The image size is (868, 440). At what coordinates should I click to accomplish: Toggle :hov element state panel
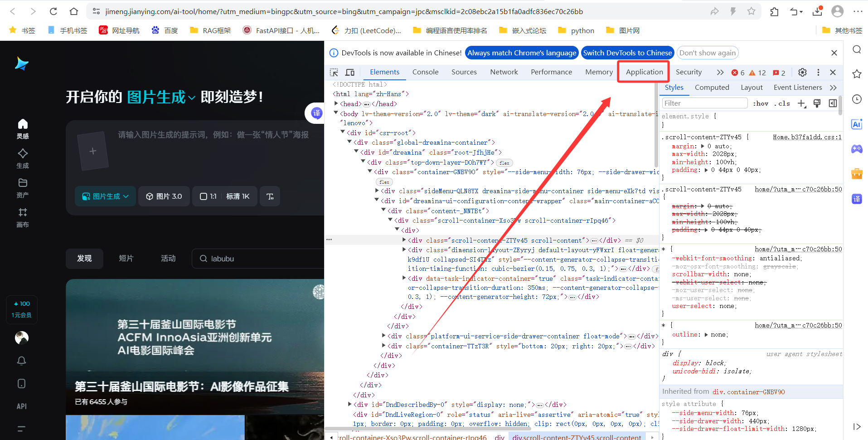(761, 103)
